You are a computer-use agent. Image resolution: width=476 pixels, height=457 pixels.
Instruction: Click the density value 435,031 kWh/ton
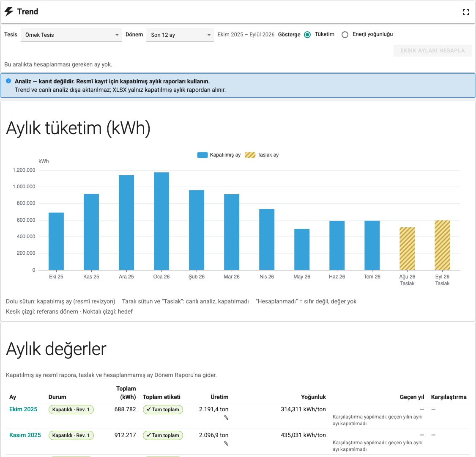click(303, 435)
